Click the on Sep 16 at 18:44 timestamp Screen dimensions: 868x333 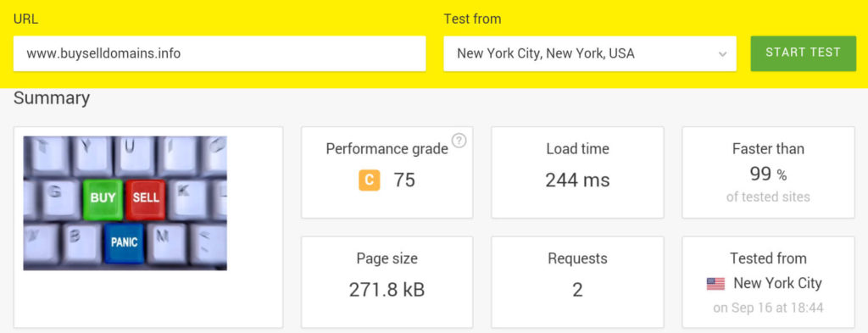(768, 308)
